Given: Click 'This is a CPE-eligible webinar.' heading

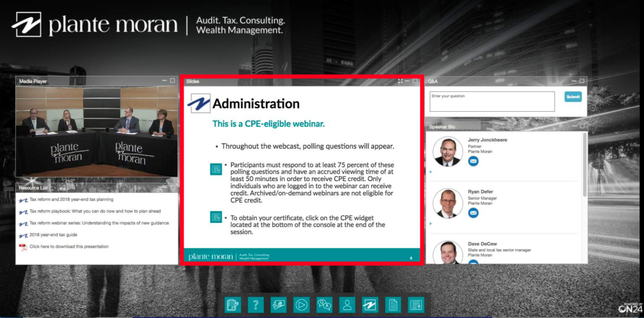Looking at the screenshot, I should click(x=269, y=124).
